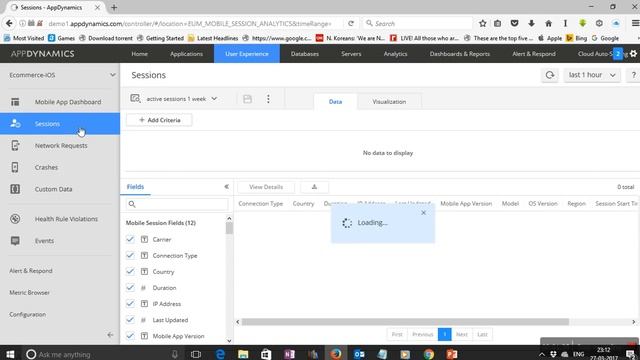Open the Applications menu

tap(187, 54)
